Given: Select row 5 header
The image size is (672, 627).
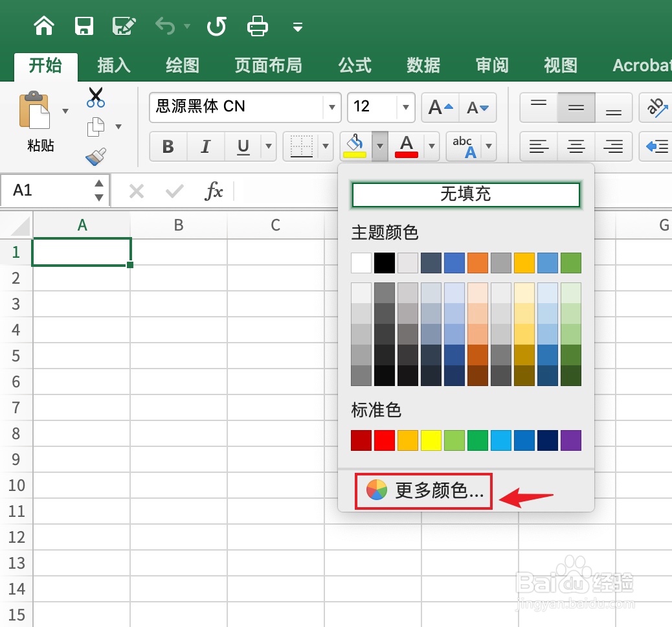Looking at the screenshot, I should [16, 356].
